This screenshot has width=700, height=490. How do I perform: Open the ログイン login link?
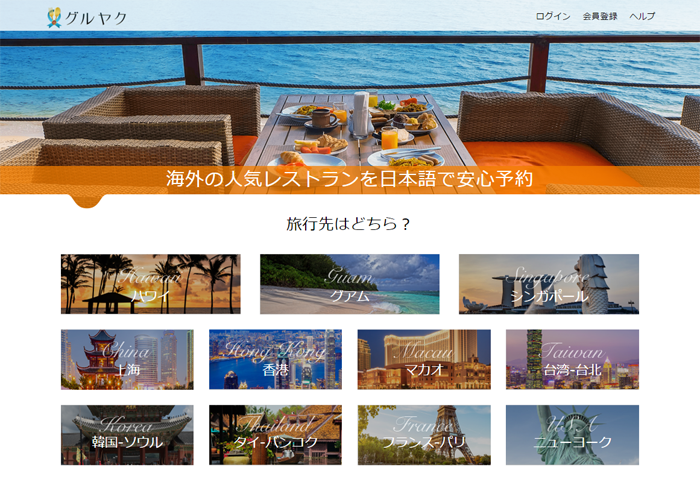click(553, 17)
